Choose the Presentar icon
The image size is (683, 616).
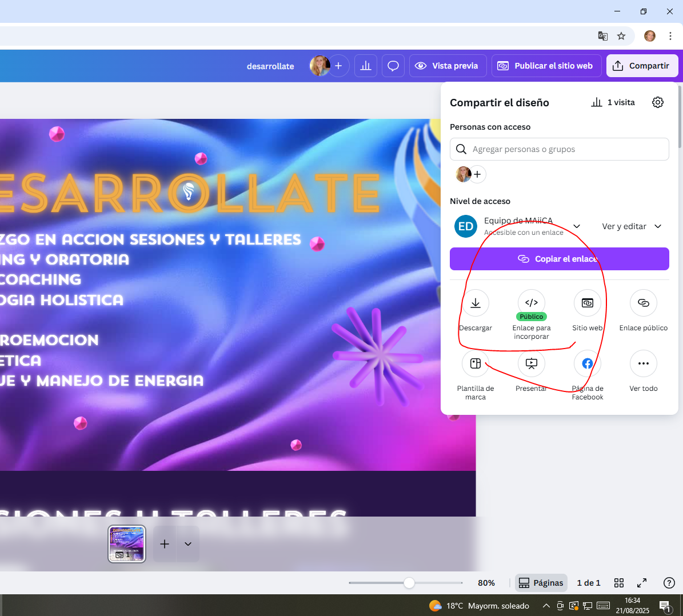531,364
